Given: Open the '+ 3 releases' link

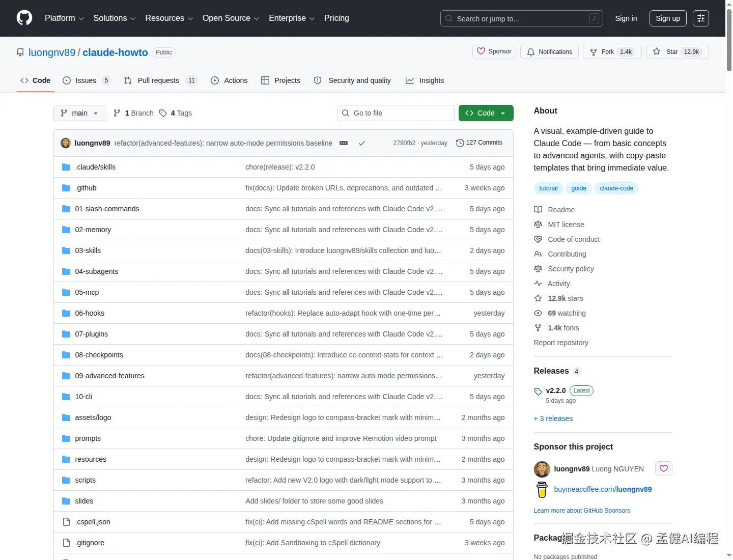Looking at the screenshot, I should click(x=553, y=418).
